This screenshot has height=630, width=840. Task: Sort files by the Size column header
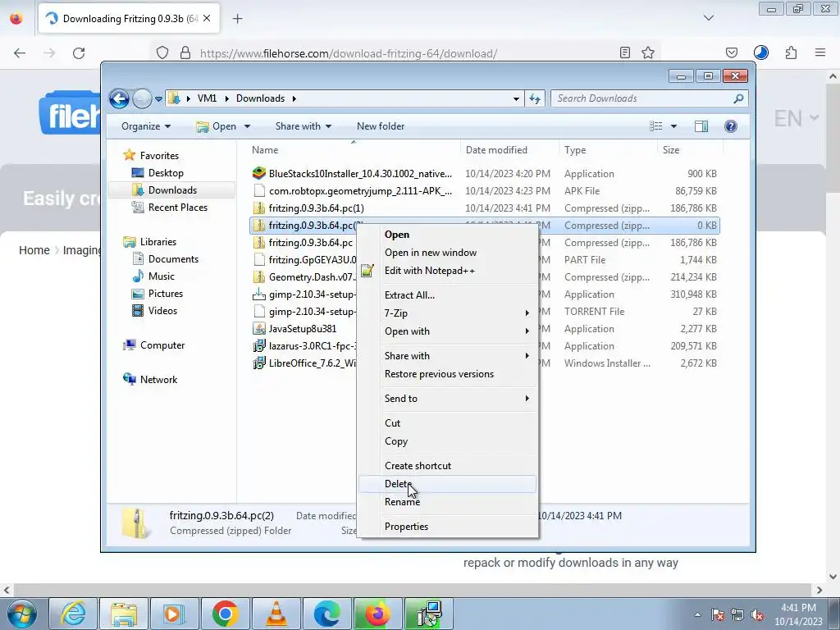coord(689,150)
